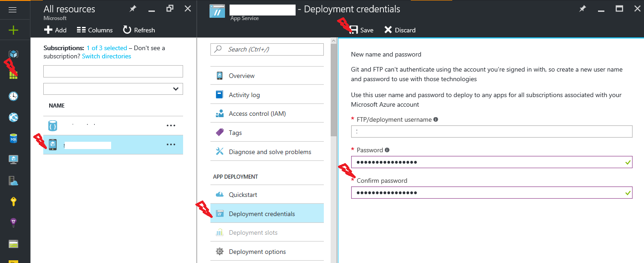Open Deployment options menu item
This screenshot has width=644, height=263.
click(267, 252)
